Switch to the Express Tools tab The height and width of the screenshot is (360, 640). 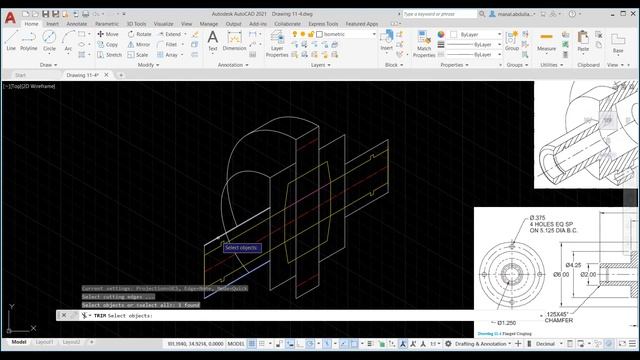[323, 24]
